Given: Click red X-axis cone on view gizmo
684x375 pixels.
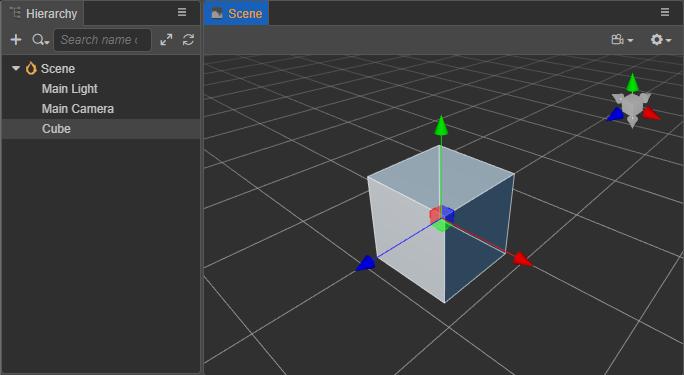Looking at the screenshot, I should point(651,113).
